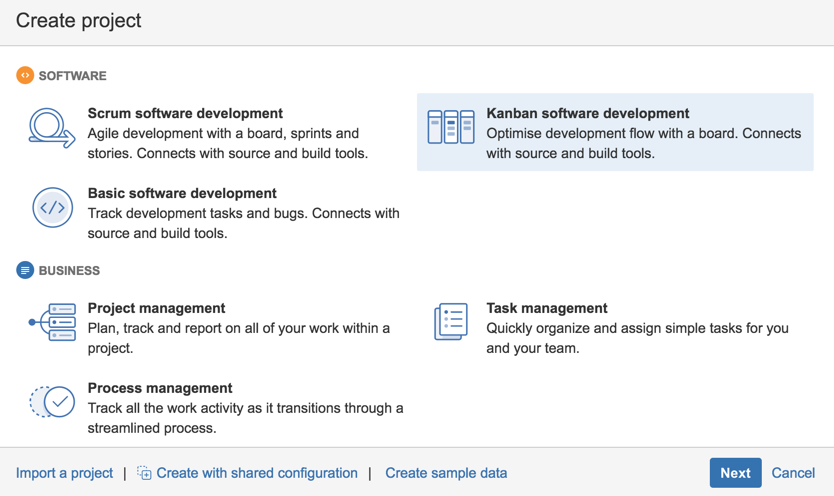The image size is (834, 496).
Task: Choose the Project management title
Action: 156,309
